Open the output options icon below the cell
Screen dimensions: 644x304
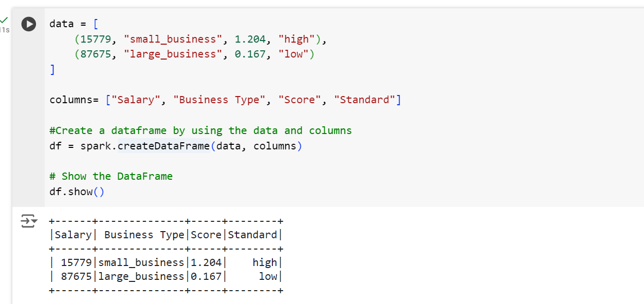29,221
